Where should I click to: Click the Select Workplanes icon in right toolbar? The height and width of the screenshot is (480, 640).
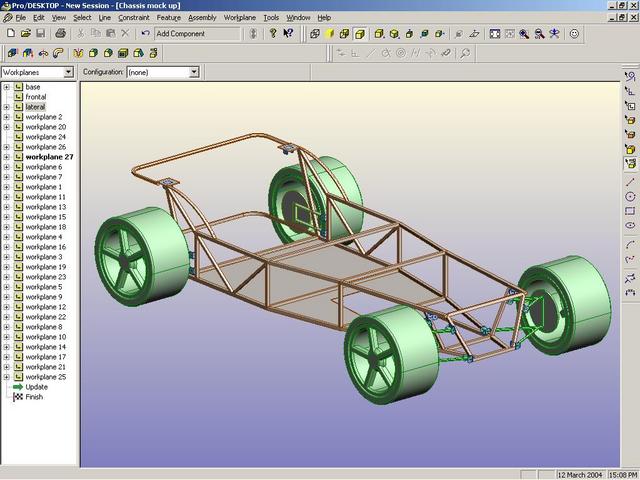pos(630,106)
